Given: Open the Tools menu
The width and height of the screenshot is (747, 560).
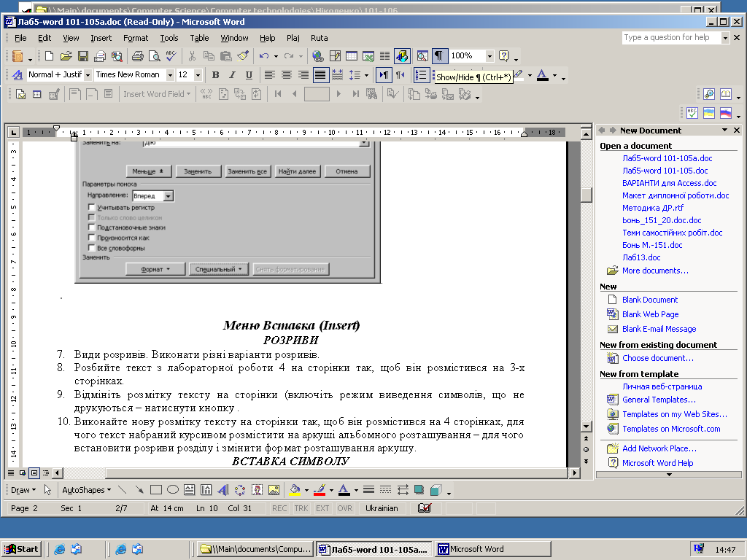Looking at the screenshot, I should click(x=169, y=38).
